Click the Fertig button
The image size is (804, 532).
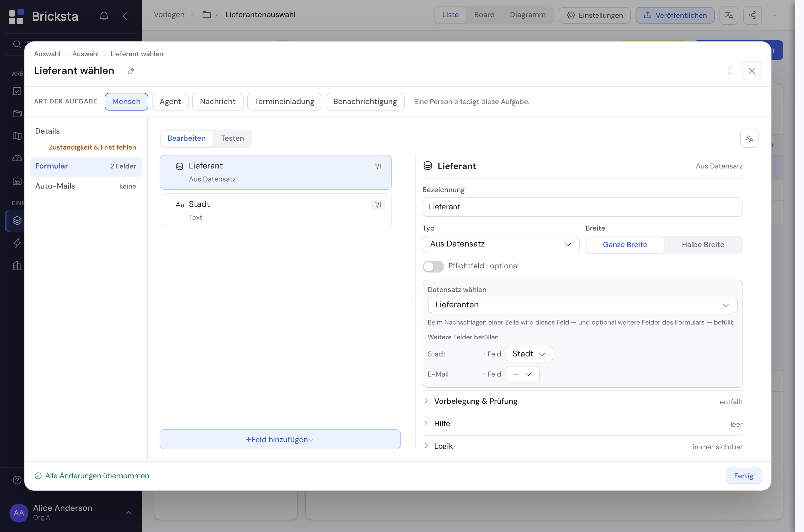pyautogui.click(x=743, y=476)
